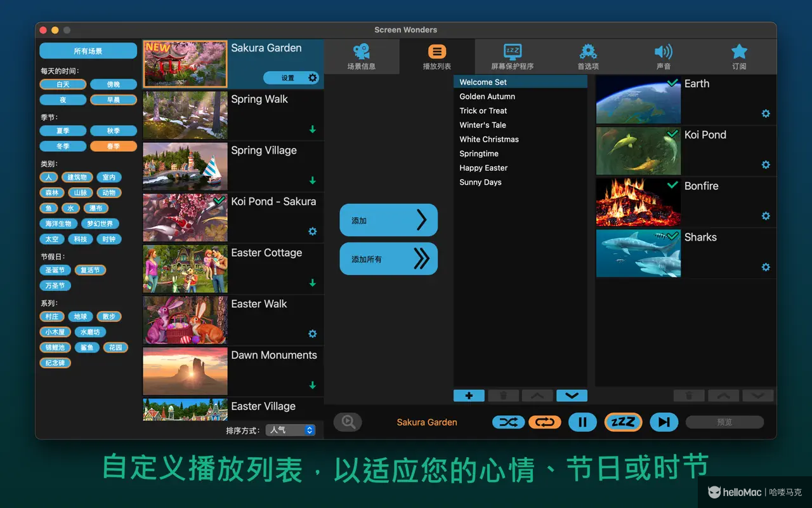Skip to the next scene
Image resolution: width=812 pixels, height=508 pixels.
pyautogui.click(x=664, y=422)
